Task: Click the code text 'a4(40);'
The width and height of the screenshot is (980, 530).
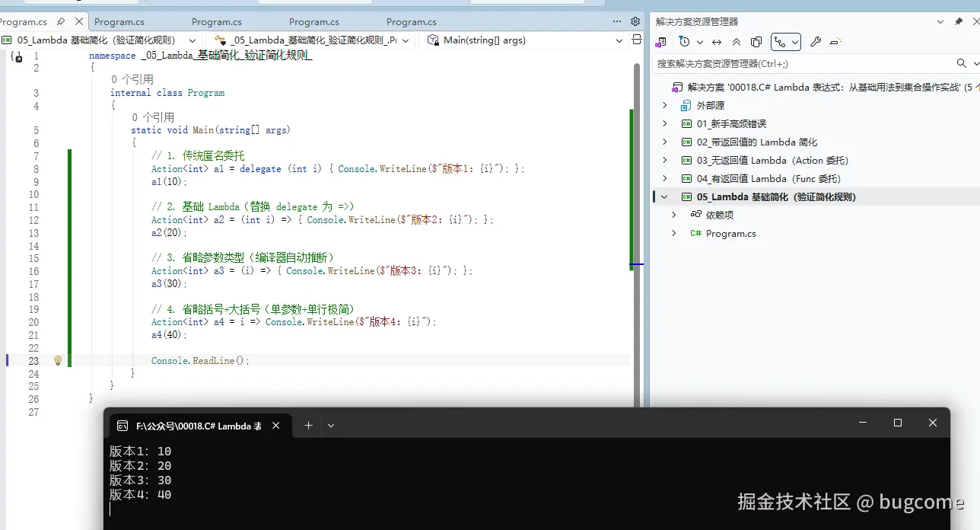Action: (x=169, y=335)
